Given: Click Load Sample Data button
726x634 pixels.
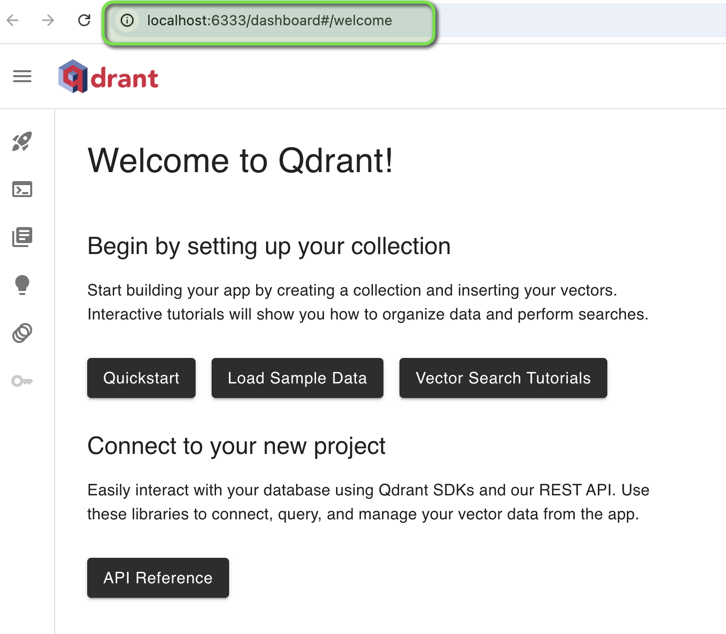Looking at the screenshot, I should (x=297, y=378).
